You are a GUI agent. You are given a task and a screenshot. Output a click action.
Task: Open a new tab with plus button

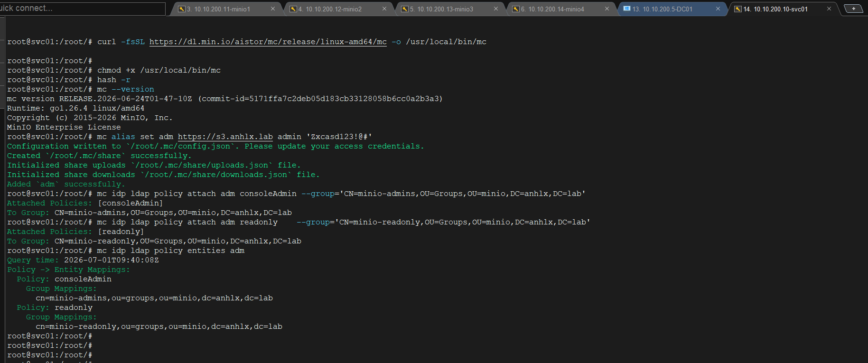click(x=854, y=9)
